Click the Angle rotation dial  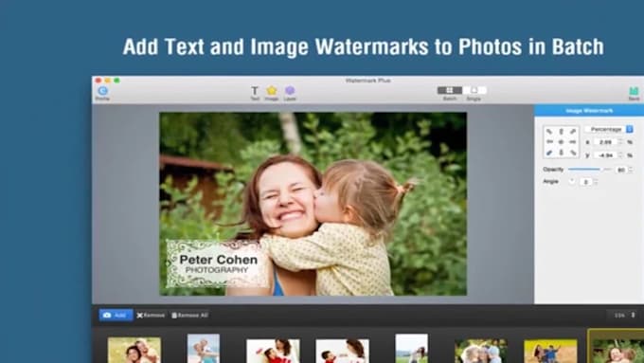pyautogui.click(x=572, y=181)
